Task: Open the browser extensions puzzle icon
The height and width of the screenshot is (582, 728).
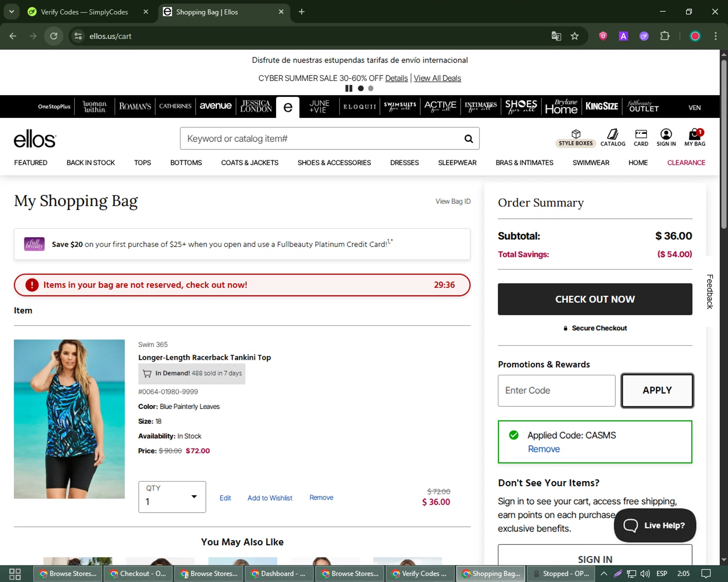Action: pyautogui.click(x=665, y=36)
